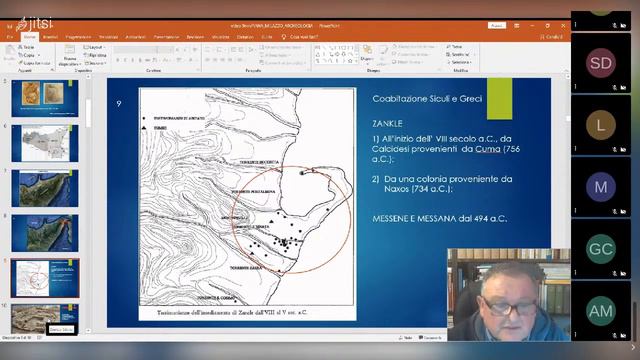Image resolution: width=640 pixels, height=360 pixels.
Task: Open the Animazioni ribbon tab
Action: click(136, 37)
